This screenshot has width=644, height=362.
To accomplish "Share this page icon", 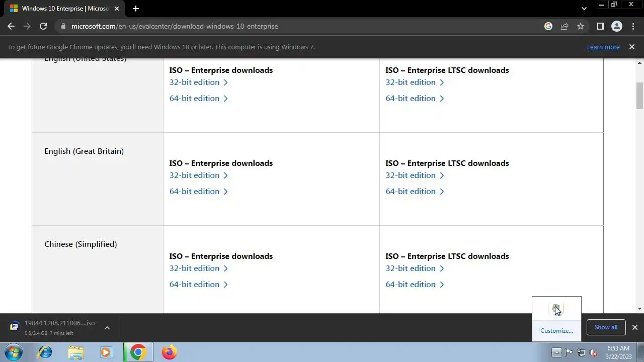I will [565, 26].
